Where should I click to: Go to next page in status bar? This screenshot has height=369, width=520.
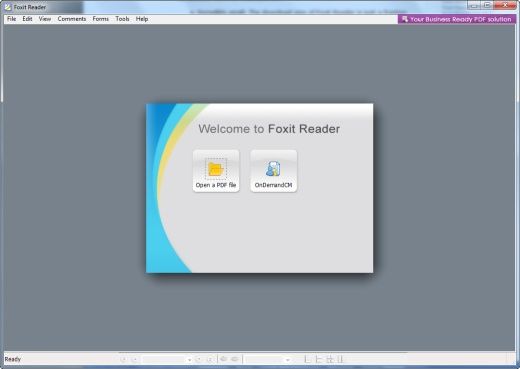[x=198, y=359]
